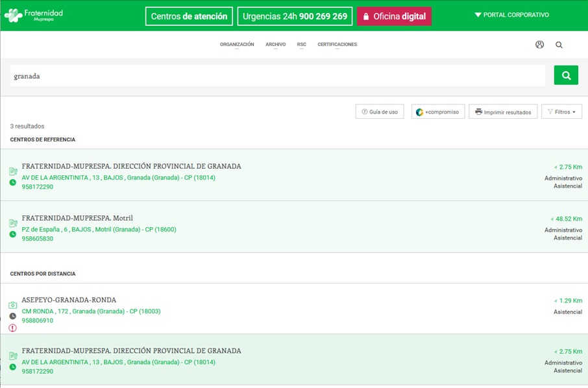Click the question mark icon in Guía de uso
This screenshot has width=588, height=388.
(x=365, y=112)
